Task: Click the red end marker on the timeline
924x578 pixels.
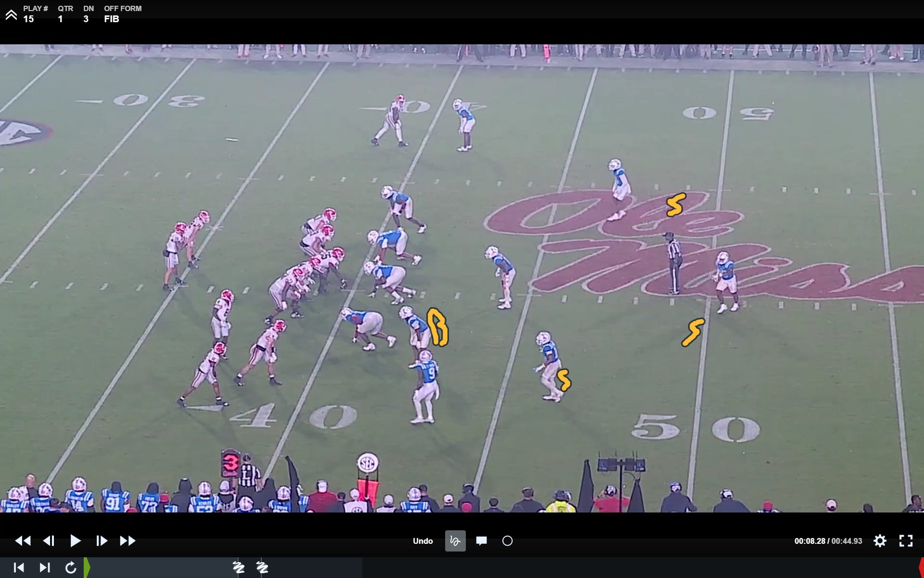Action: (x=921, y=567)
